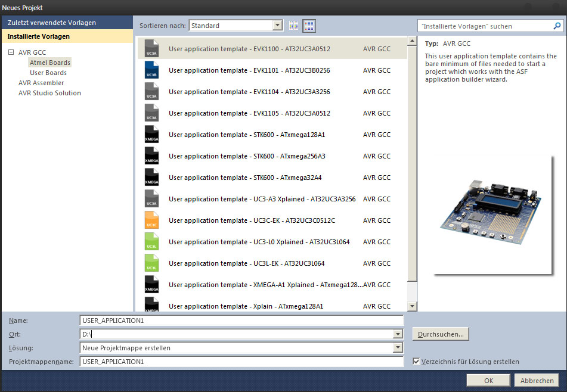Click XMEGA icon for STK600 ATxmega32A4 template

coord(151,178)
